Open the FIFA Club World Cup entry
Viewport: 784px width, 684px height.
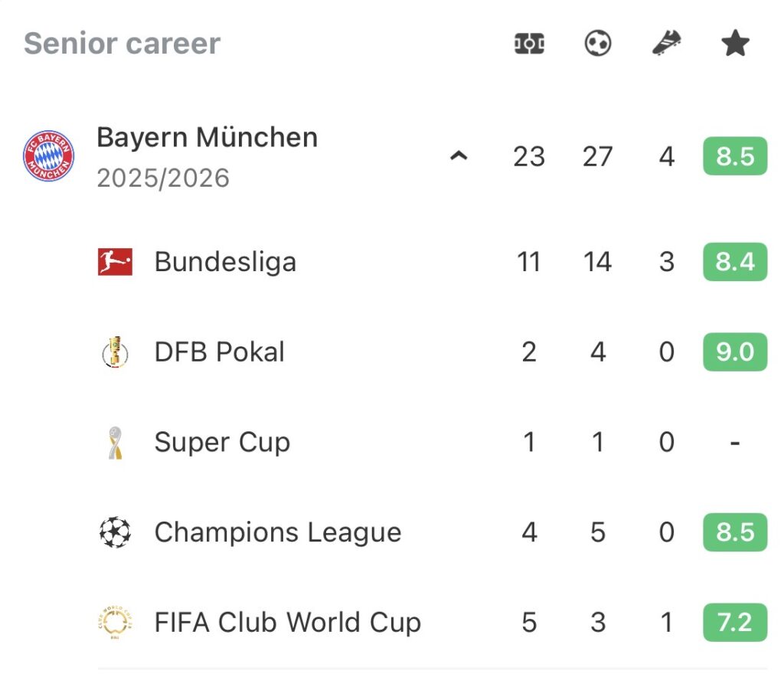[287, 622]
